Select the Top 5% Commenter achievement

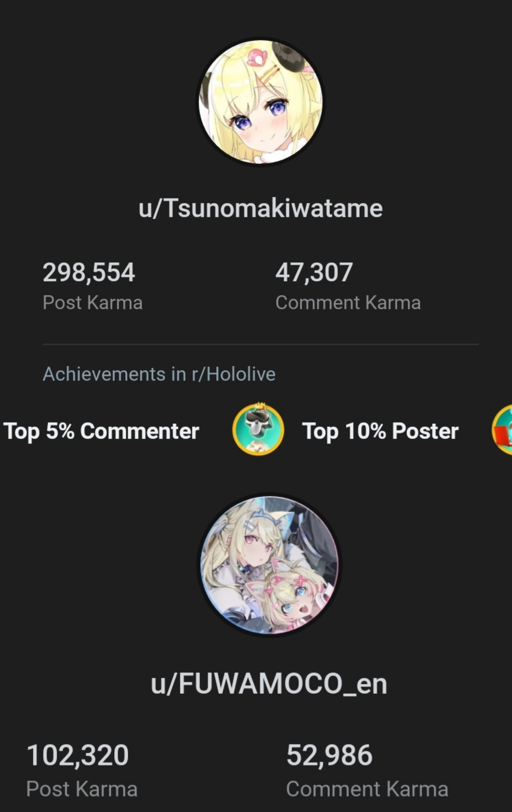click(x=101, y=431)
